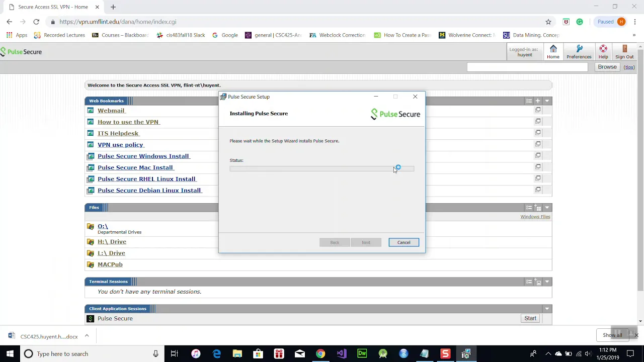Screen dimensions: 644x362
Task: Open a new Chrome tab
Action: 113,7
